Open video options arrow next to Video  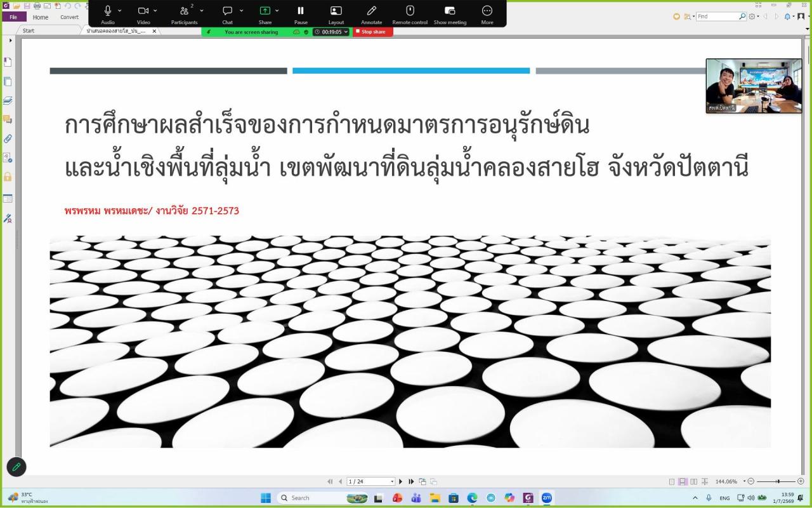[x=155, y=10]
